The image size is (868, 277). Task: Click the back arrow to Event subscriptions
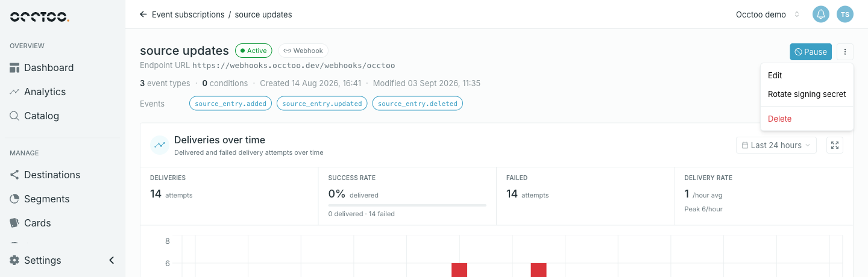[x=143, y=14]
